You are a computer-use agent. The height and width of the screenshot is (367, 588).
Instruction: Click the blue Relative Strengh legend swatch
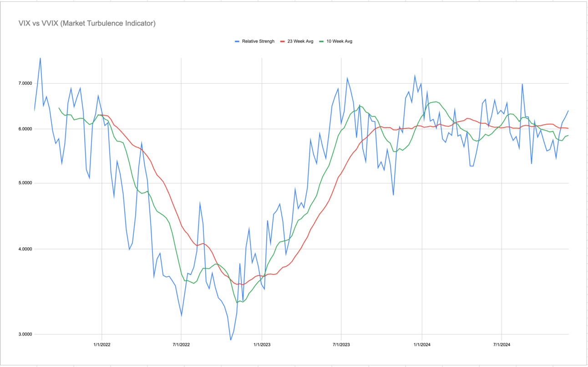[x=237, y=41]
